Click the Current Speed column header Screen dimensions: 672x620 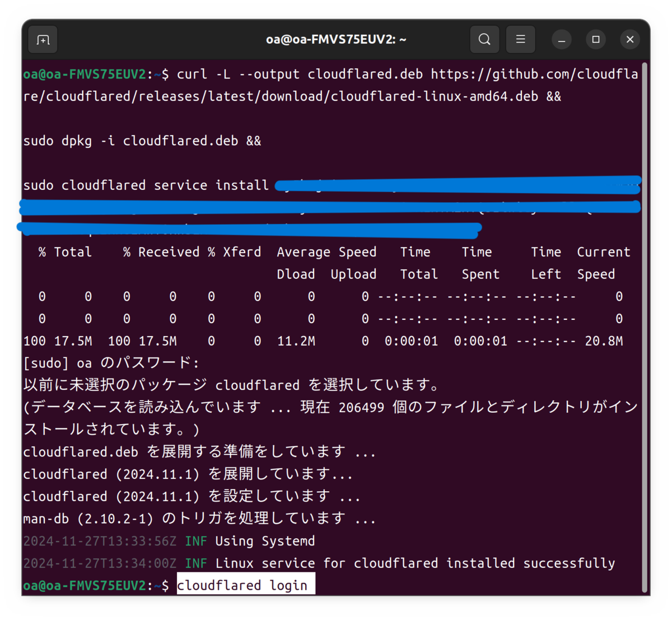(x=604, y=263)
